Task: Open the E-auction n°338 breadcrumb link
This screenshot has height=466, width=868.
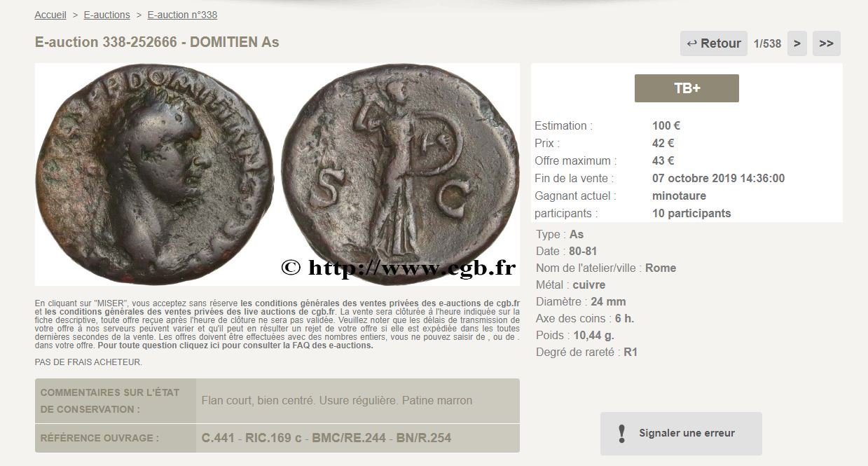Action: point(182,15)
